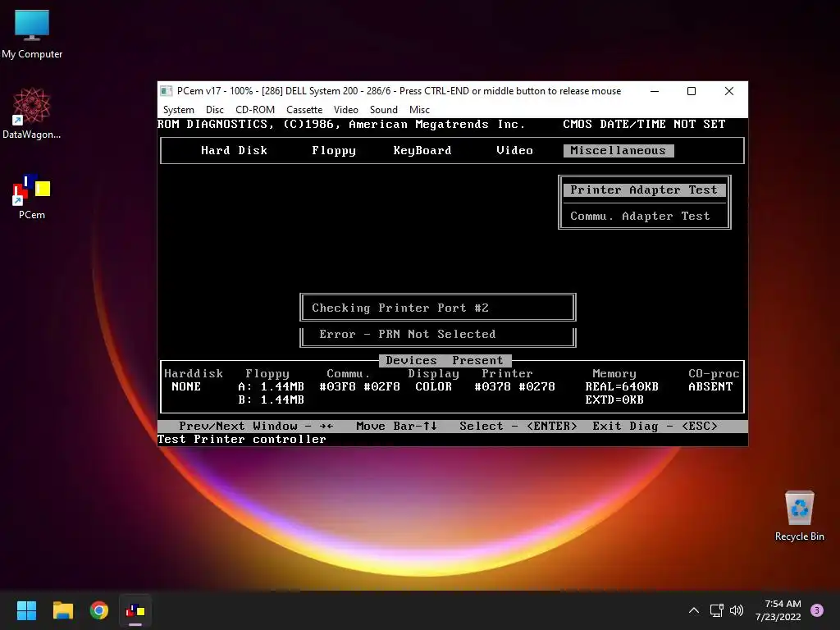Open the Misc menu in PCem

[x=419, y=110]
